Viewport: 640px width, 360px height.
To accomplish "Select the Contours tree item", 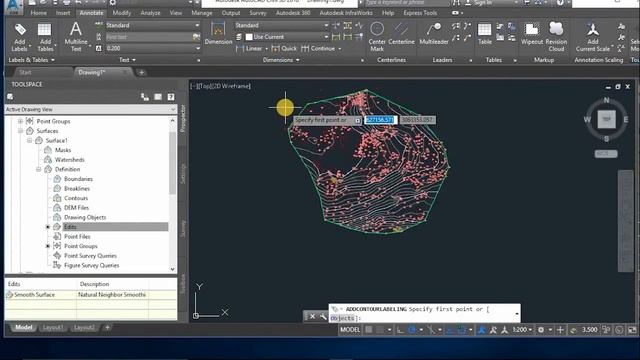I will [x=76, y=198].
